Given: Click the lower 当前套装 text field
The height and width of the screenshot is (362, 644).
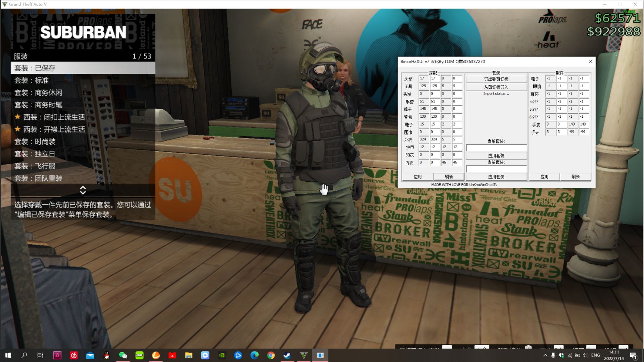Looking at the screenshot, I should click(x=496, y=169).
